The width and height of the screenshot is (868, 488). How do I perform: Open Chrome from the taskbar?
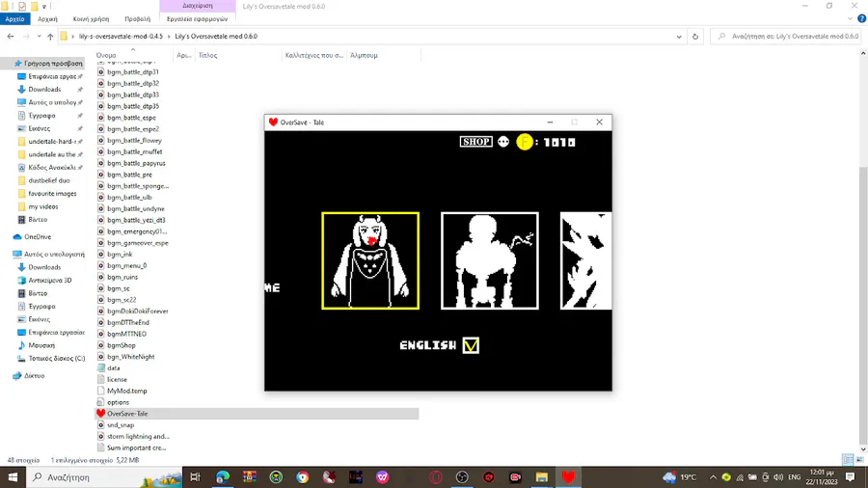302,477
